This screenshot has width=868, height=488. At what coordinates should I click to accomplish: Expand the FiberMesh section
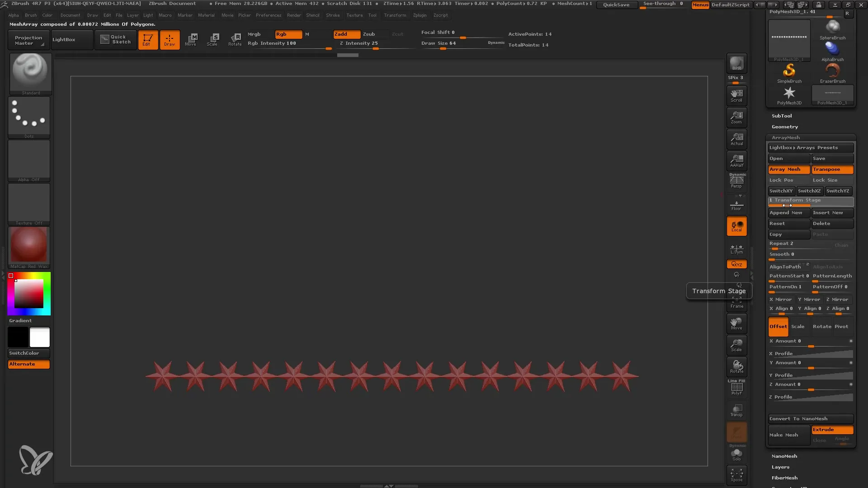coord(784,477)
